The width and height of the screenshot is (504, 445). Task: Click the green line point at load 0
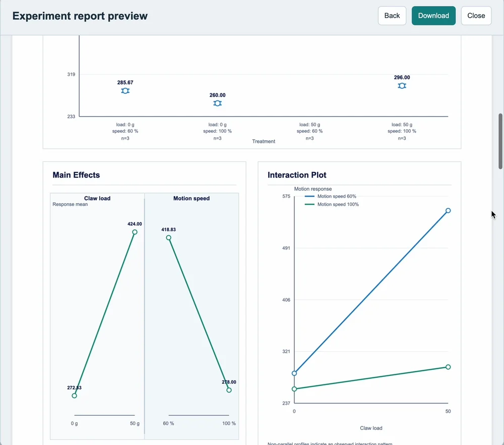294,389
